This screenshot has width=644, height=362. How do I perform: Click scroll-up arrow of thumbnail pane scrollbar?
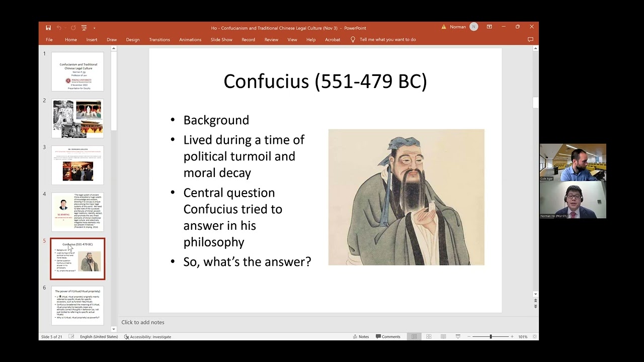click(x=114, y=49)
